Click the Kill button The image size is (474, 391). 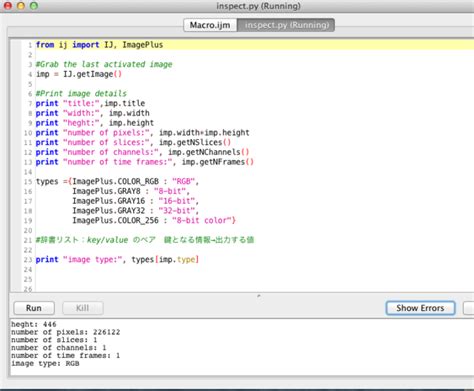(83, 308)
